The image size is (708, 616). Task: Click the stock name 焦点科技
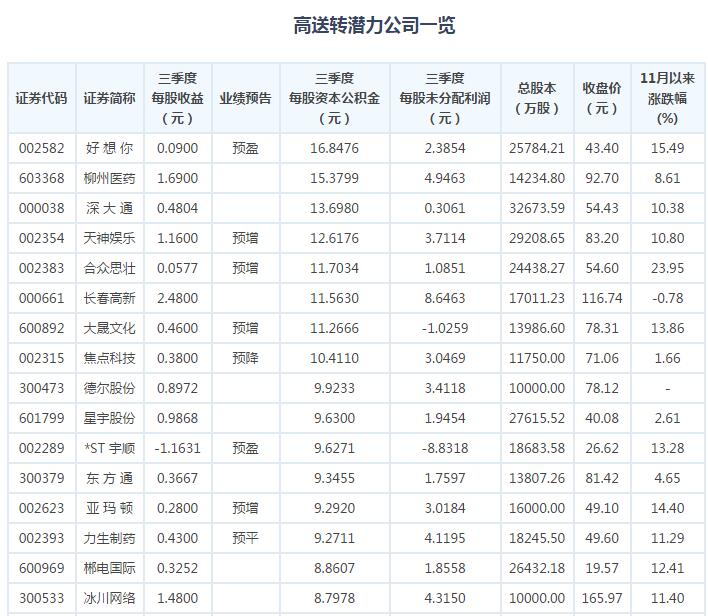click(109, 358)
